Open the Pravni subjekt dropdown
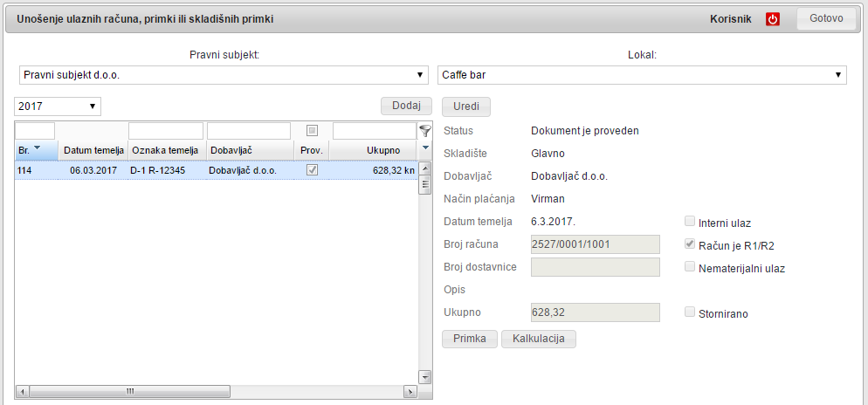This screenshot has height=405, width=868. [x=224, y=75]
